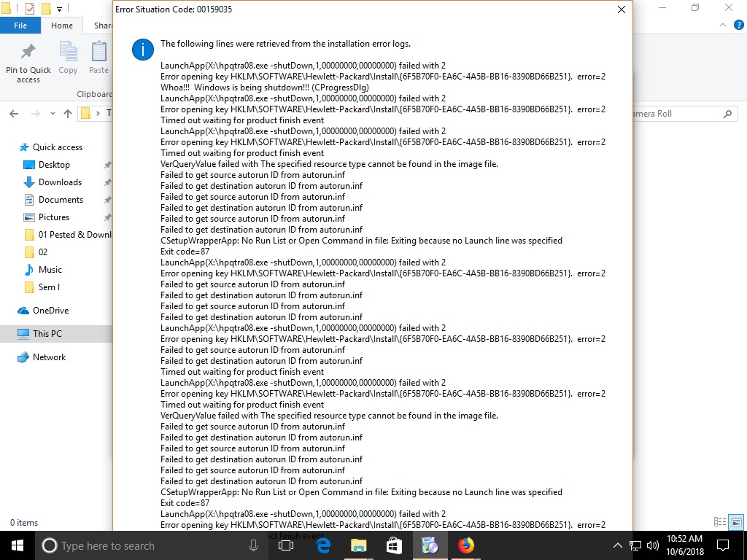Open Microsoft Store from taskbar
The width and height of the screenshot is (747, 560).
point(394,545)
